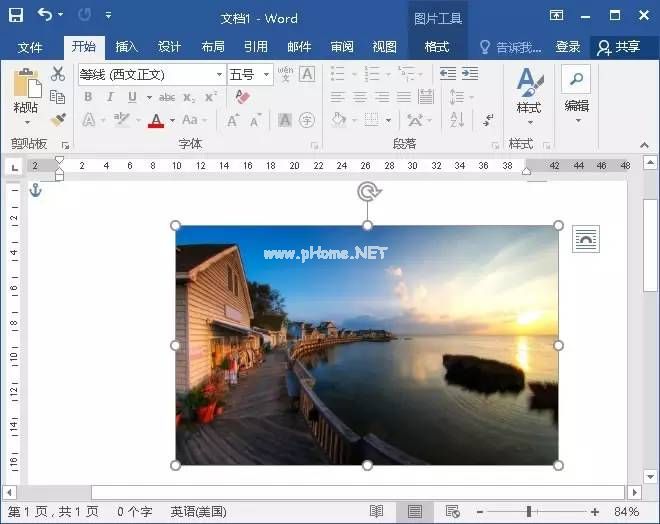Screen dimensions: 660x524
Task: Toggle superscript formatting
Action: pyautogui.click(x=211, y=97)
